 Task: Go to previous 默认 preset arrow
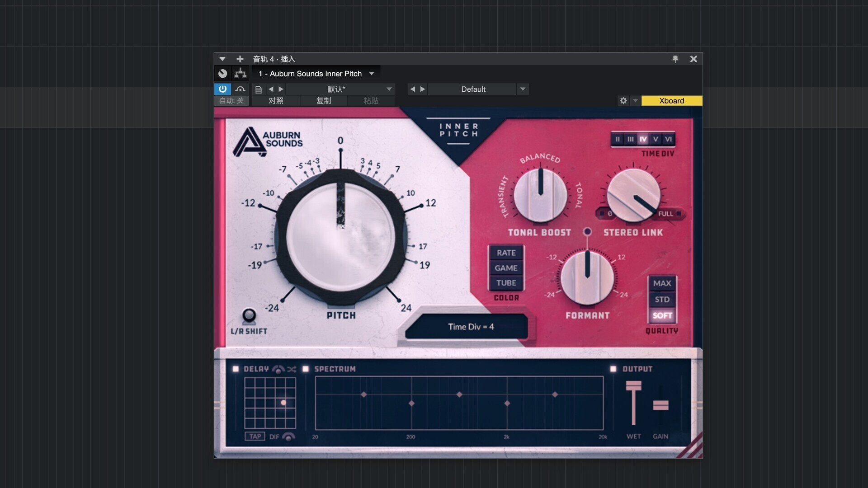(271, 89)
